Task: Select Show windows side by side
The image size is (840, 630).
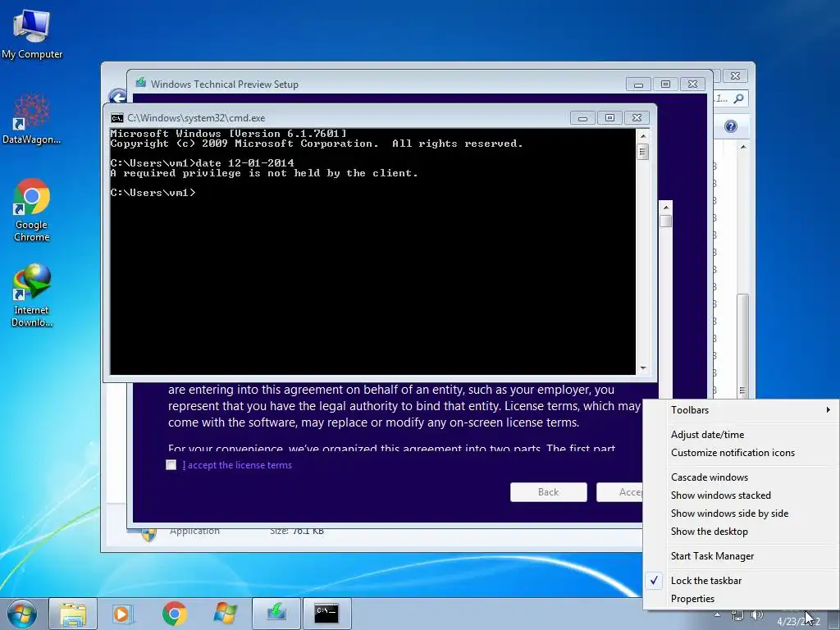Action: [x=742, y=514]
